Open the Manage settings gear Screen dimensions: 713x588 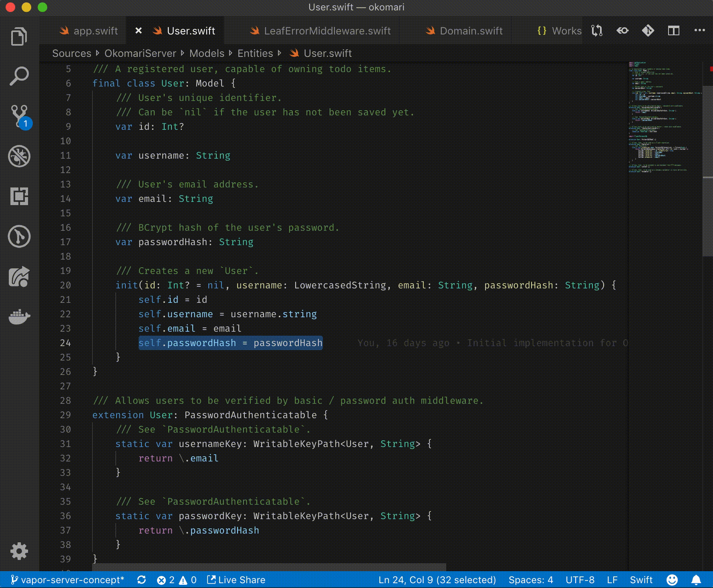coord(19,551)
